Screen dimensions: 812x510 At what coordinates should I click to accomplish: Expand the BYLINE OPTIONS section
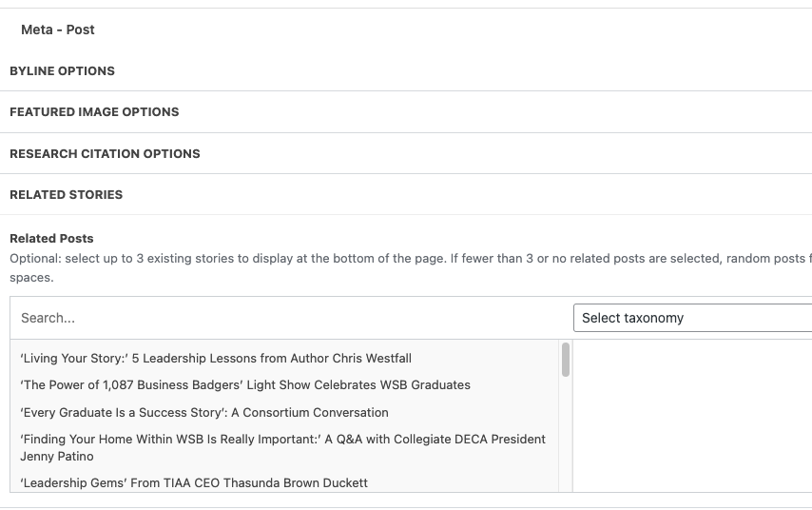[x=62, y=71]
